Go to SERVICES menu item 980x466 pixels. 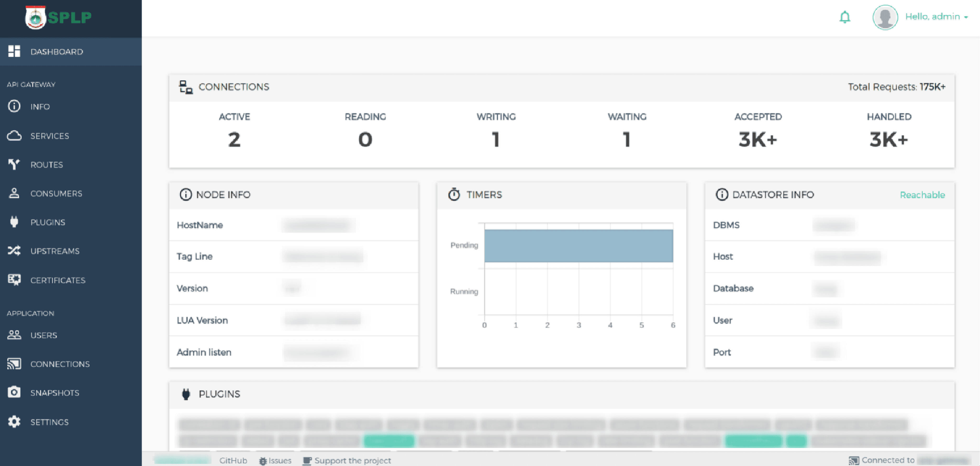[71, 135]
